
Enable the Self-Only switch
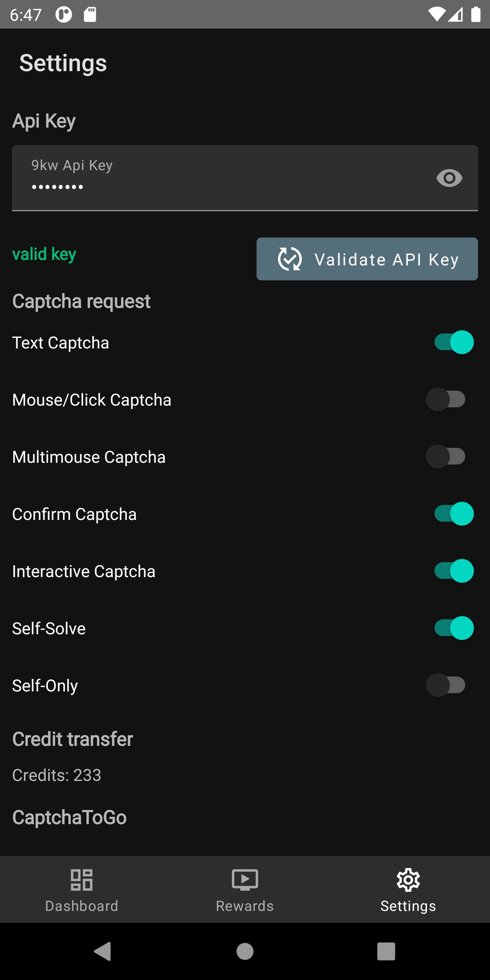pos(445,685)
